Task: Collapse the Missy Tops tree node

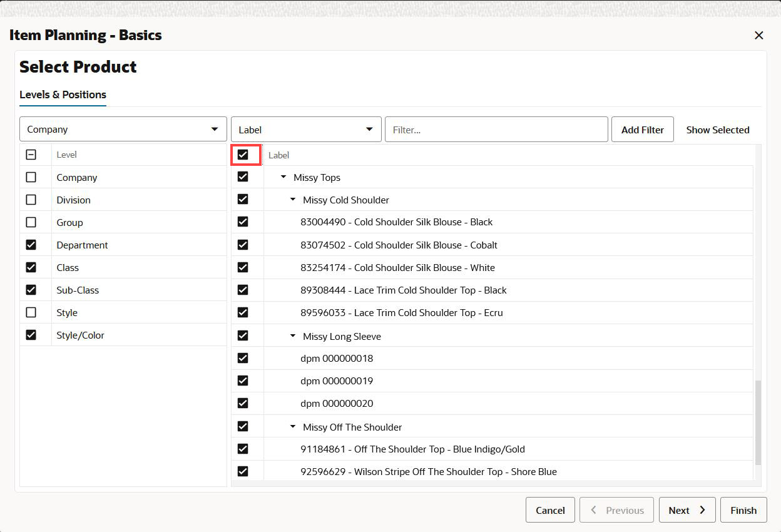Action: coord(283,177)
